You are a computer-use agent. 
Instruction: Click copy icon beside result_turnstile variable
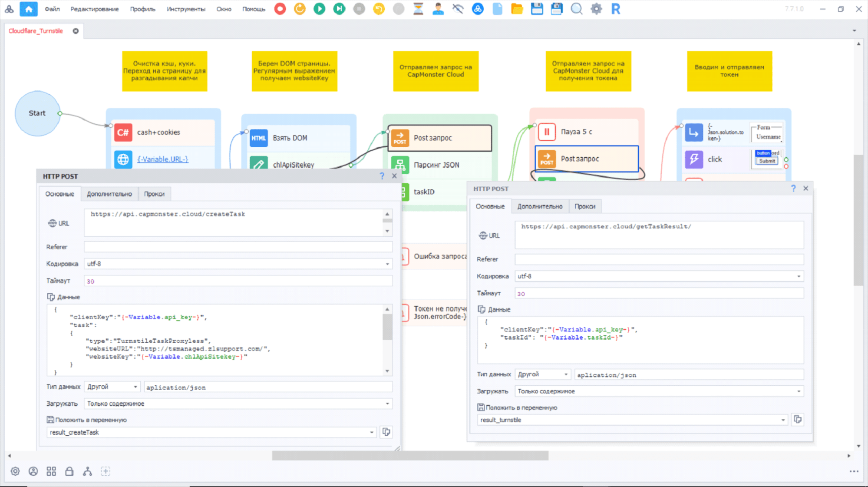click(x=798, y=419)
